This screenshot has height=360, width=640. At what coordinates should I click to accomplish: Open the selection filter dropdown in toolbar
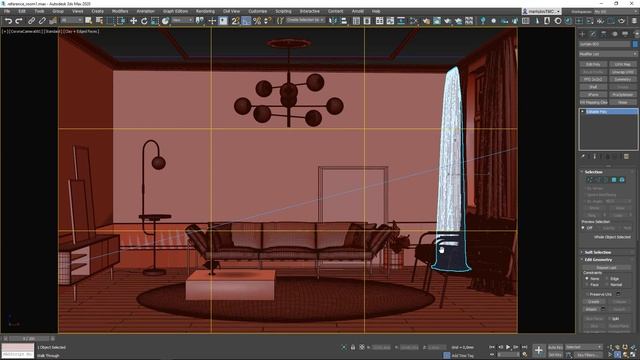[72, 20]
